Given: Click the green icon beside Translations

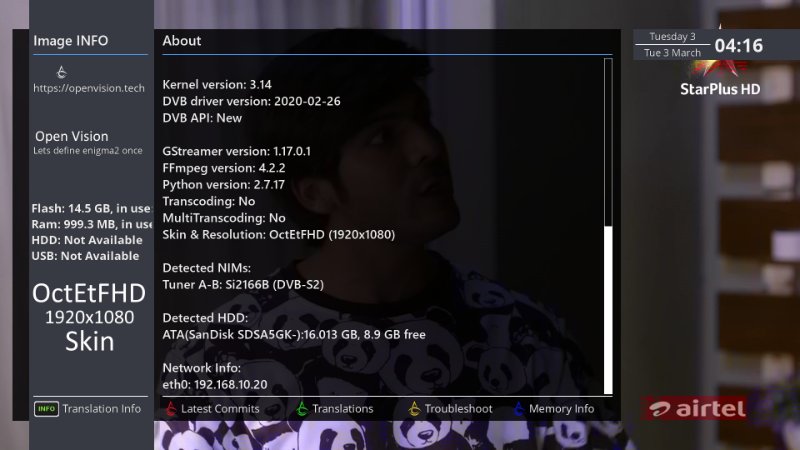Looking at the screenshot, I should click(302, 408).
